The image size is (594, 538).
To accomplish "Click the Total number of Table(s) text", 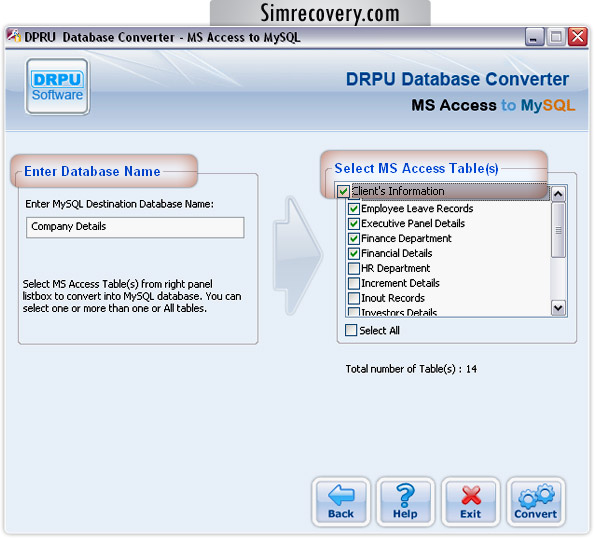I will 411,369.
